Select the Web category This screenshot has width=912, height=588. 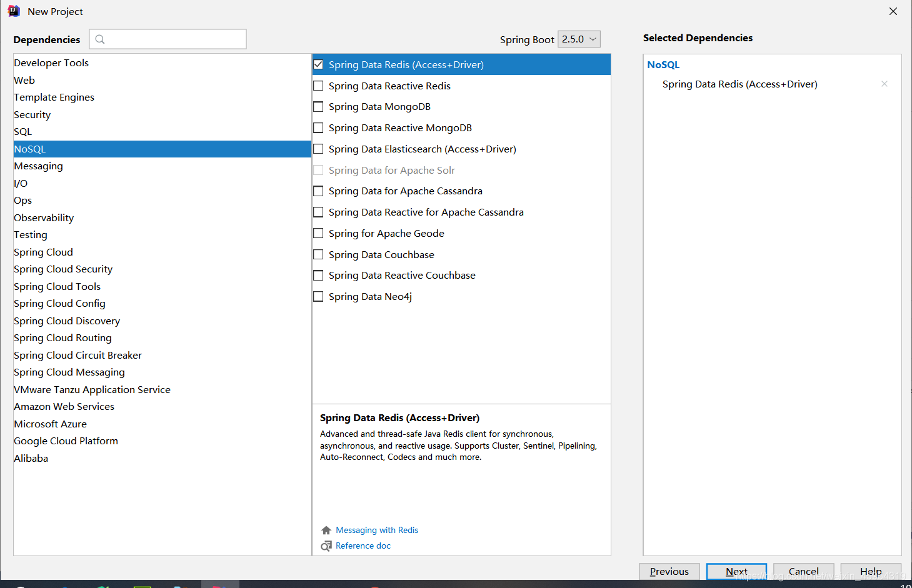[163, 80]
